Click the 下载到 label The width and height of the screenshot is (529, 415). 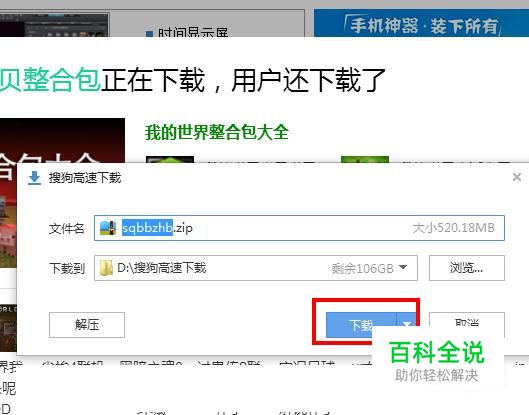pos(67,269)
